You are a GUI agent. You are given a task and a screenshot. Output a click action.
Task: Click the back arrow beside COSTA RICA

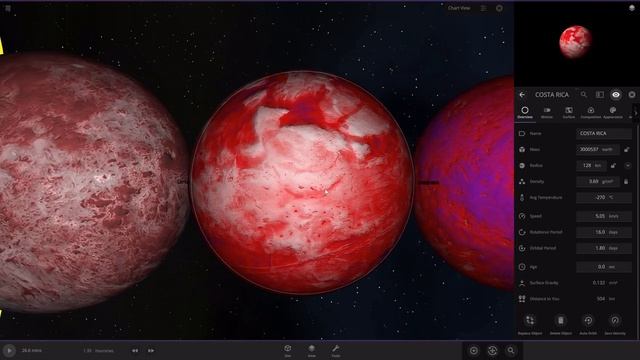[x=522, y=95]
